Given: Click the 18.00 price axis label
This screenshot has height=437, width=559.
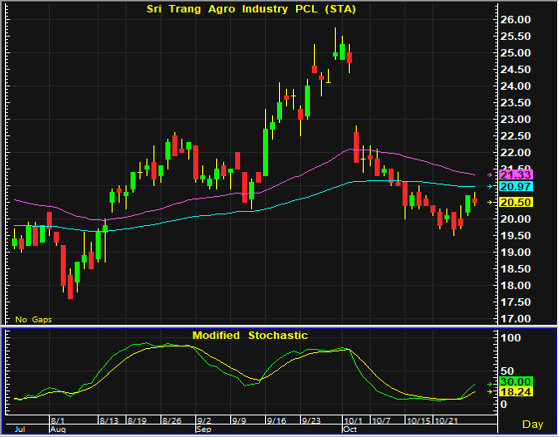Looking at the screenshot, I should coord(516,285).
